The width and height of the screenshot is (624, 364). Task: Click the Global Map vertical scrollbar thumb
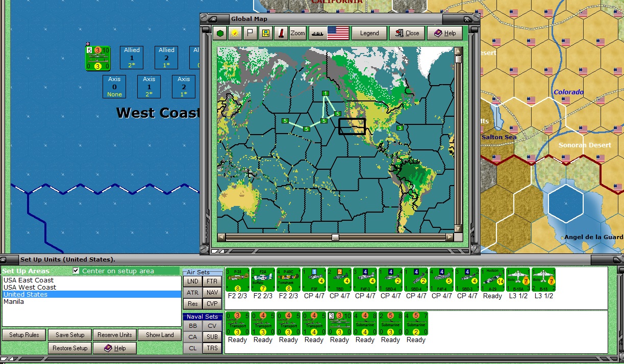(458, 60)
